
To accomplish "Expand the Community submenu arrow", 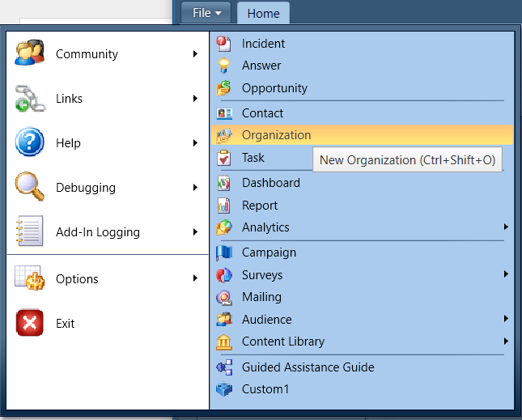I will [195, 54].
